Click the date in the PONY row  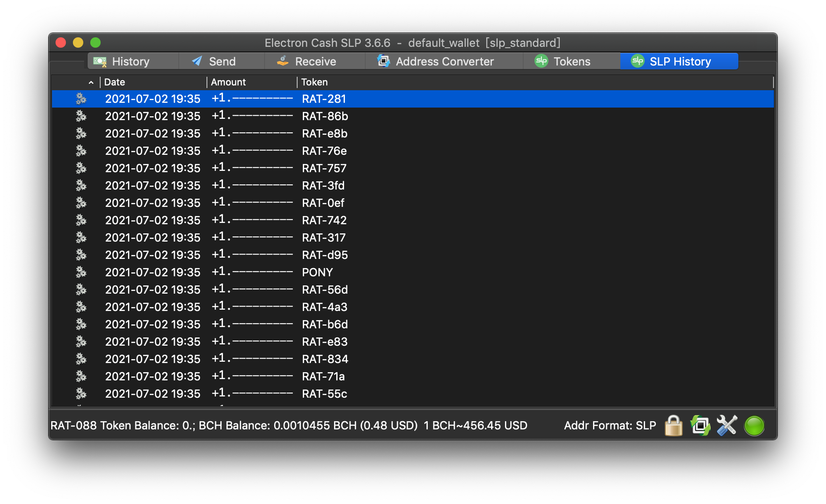(153, 272)
